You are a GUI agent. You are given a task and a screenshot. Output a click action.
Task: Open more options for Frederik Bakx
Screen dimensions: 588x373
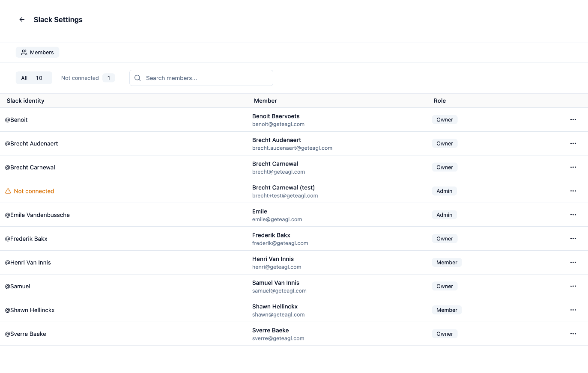click(x=573, y=239)
